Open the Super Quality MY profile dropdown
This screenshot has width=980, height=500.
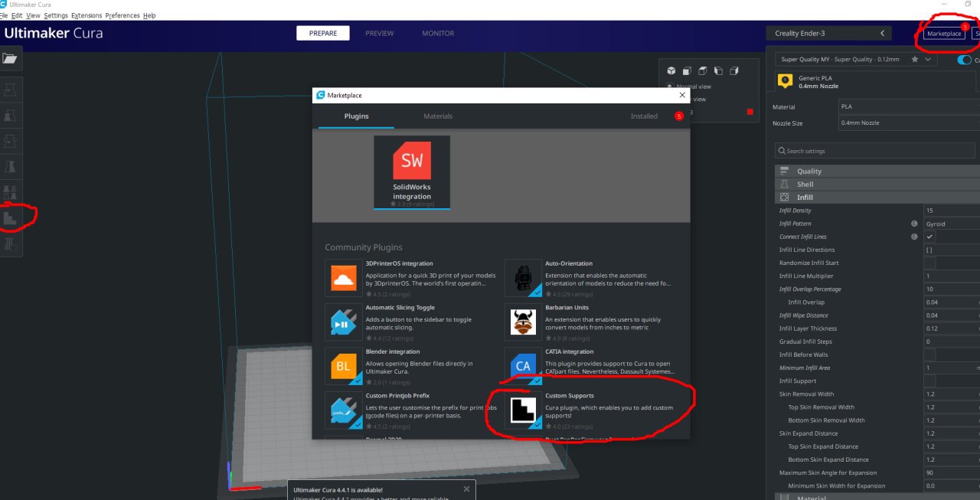(x=856, y=59)
